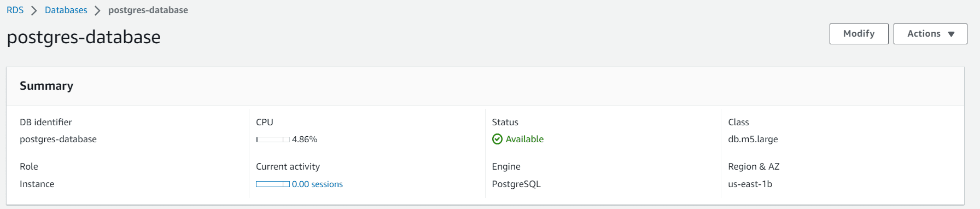This screenshot has height=209, width=980.
Task: Click the green Available status checkmark icon
Action: click(497, 139)
